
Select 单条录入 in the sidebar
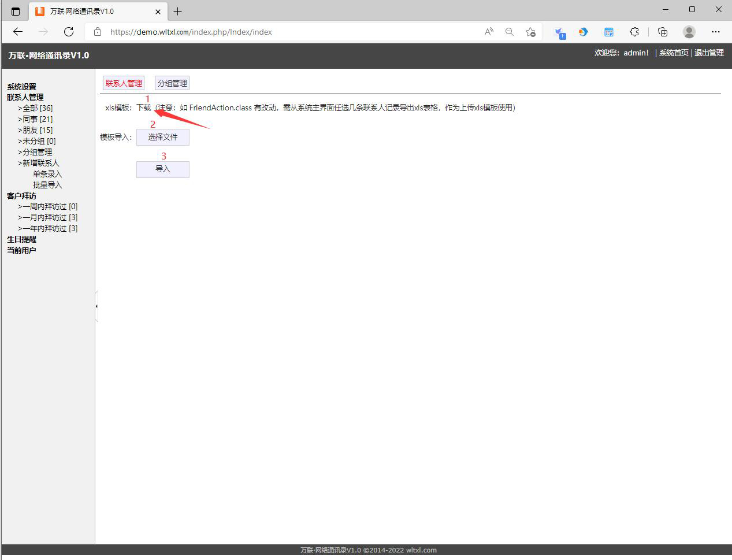click(47, 174)
